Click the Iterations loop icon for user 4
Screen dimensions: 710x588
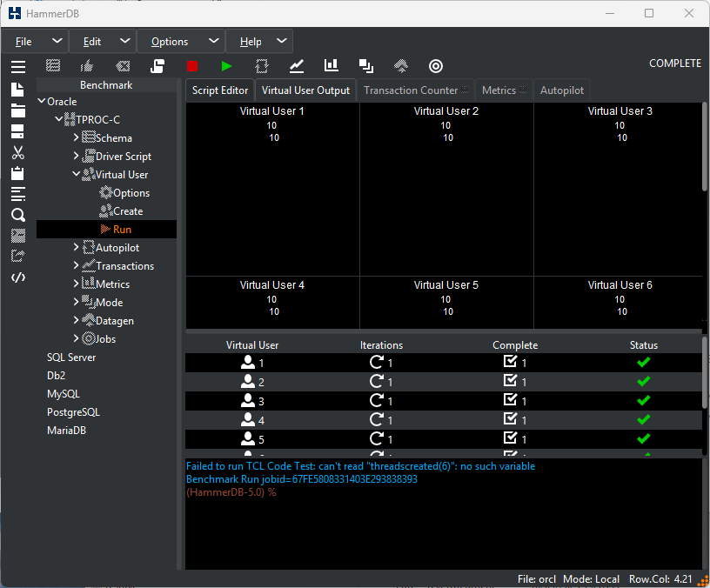click(x=376, y=419)
